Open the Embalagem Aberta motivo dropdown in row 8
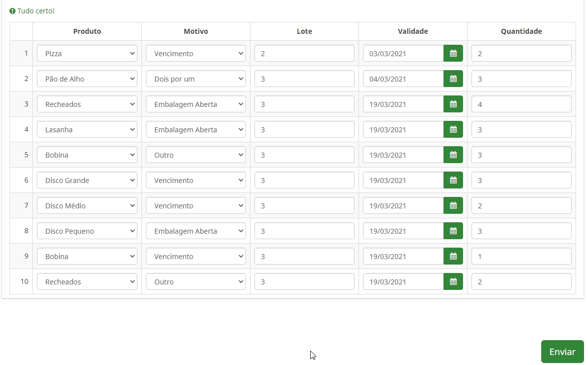 click(x=196, y=231)
